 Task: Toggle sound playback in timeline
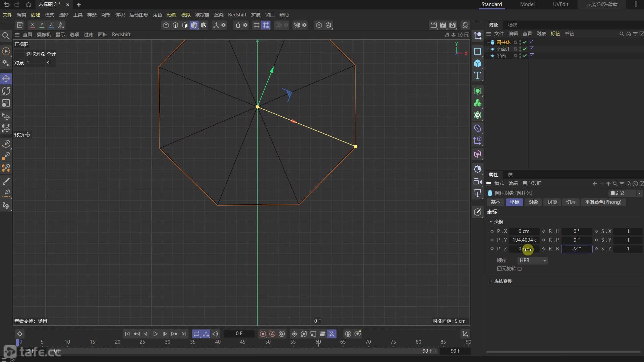[215, 334]
